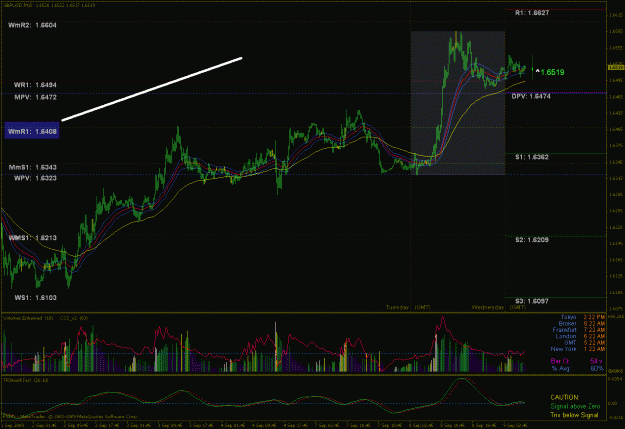The image size is (625, 429).
Task: Select the GMT clock row
Action: (584, 343)
